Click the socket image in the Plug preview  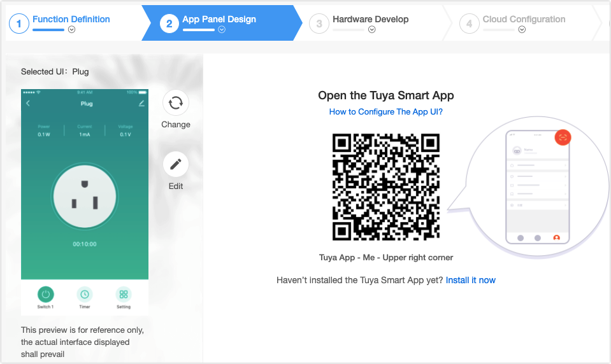[x=85, y=196]
